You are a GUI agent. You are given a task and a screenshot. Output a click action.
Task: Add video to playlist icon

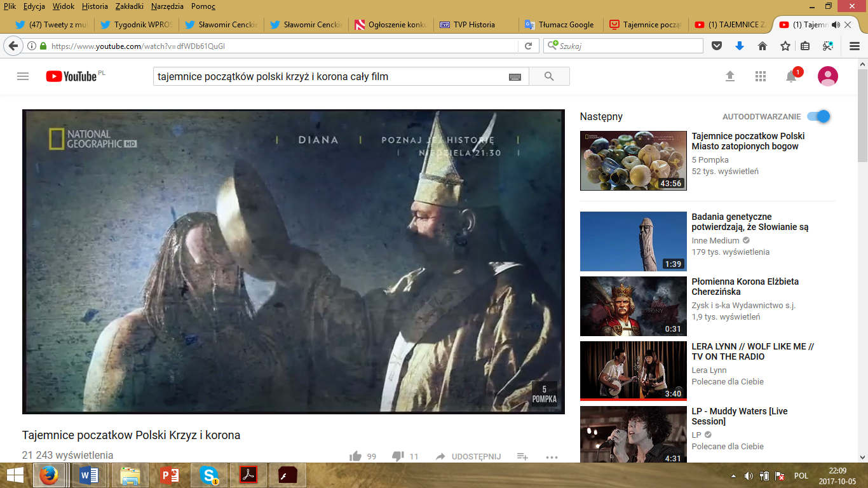522,456
